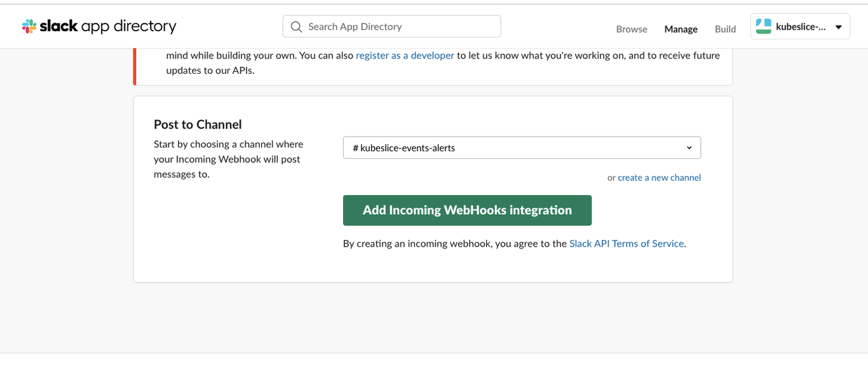Follow the register as a developer link
Viewport: 868px width, 382px height.
tap(405, 55)
